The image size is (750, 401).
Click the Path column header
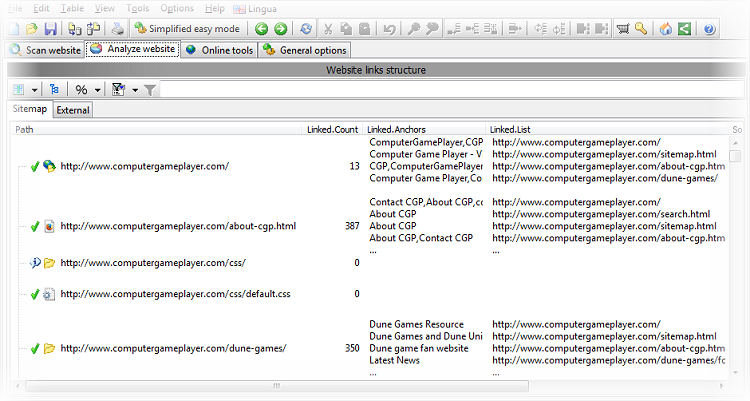coord(156,129)
